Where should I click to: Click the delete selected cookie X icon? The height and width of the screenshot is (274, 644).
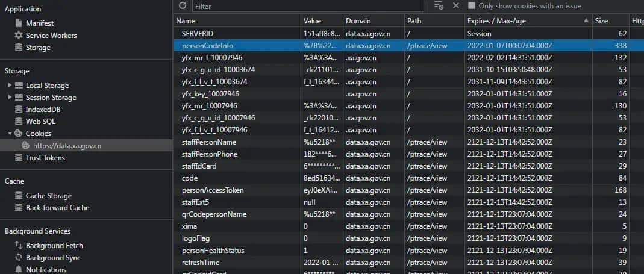click(456, 5)
